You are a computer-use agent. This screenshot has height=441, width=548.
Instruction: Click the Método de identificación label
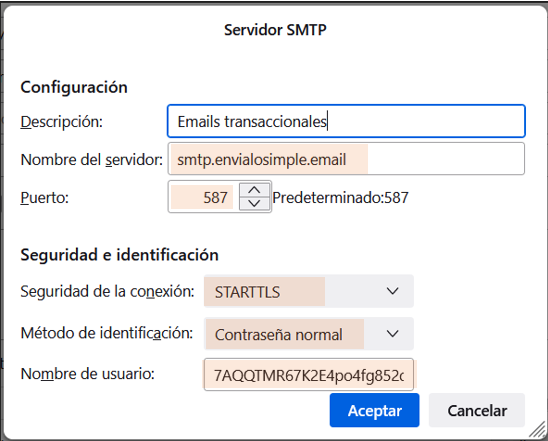107,333
